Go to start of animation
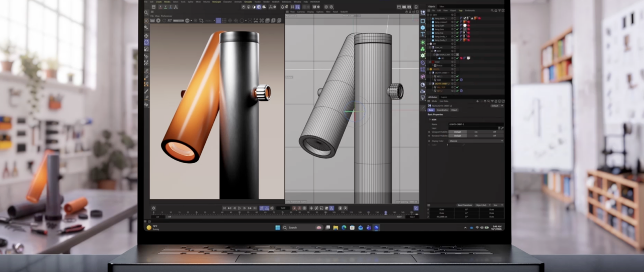The width and height of the screenshot is (644, 272). point(224,208)
